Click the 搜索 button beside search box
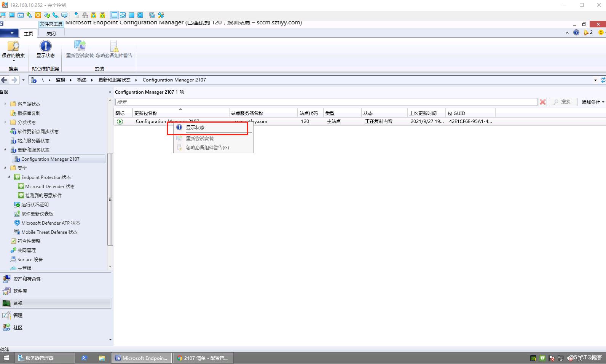Image resolution: width=606 pixels, height=364 pixels. (x=562, y=102)
